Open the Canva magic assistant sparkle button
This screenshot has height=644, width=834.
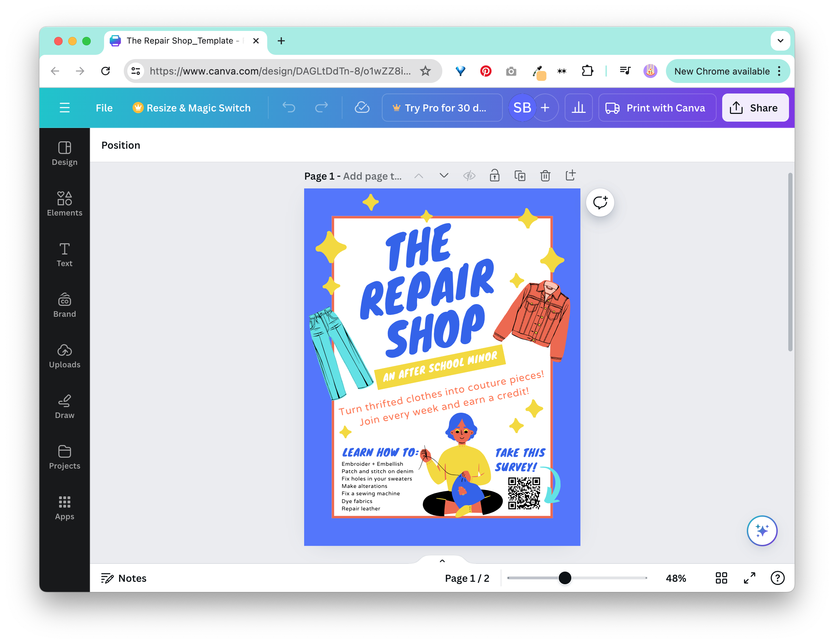(x=762, y=530)
